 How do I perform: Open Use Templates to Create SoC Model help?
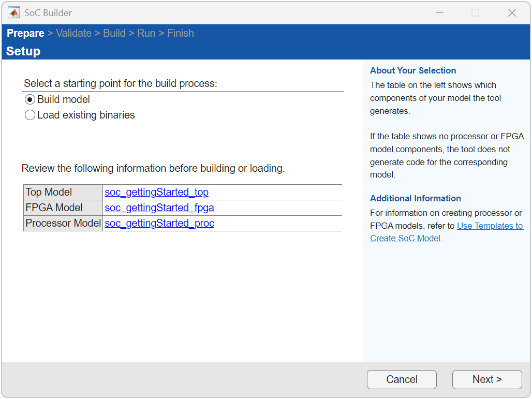[x=490, y=226]
